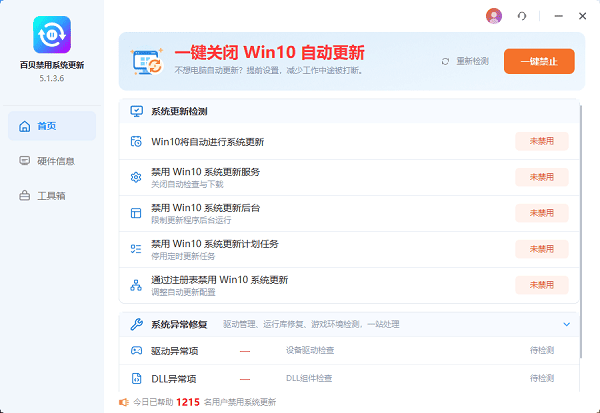Toggle 未禁用 status for Win10将自动进行系统更新
Viewport: 600px width, 413px height.
[x=542, y=141]
